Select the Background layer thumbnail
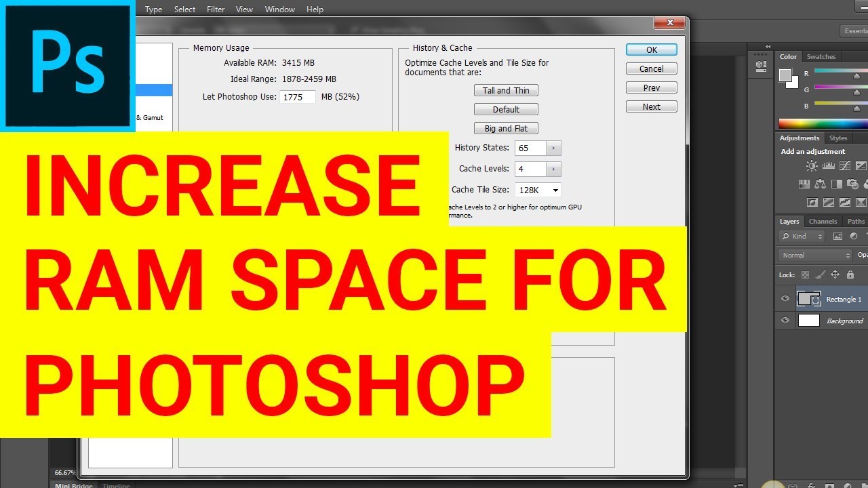Viewport: 868px width, 488px height. (809, 320)
